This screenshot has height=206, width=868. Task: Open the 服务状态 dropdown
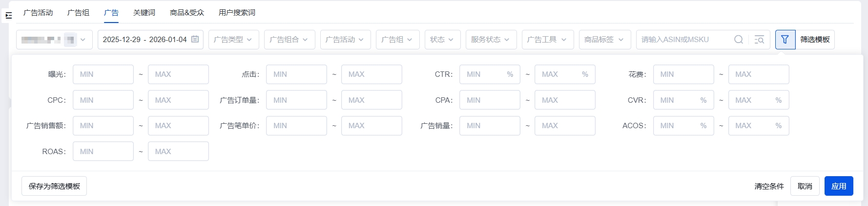click(x=491, y=40)
